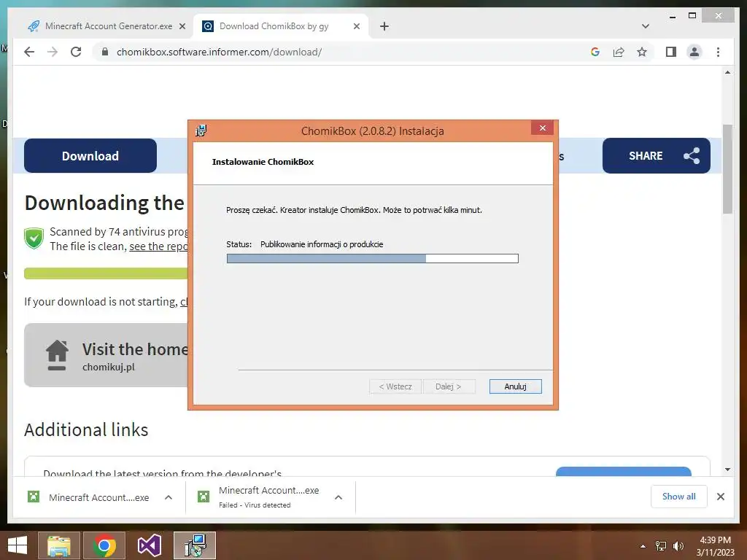
Task: Open a new tab with plus button
Action: 384,27
